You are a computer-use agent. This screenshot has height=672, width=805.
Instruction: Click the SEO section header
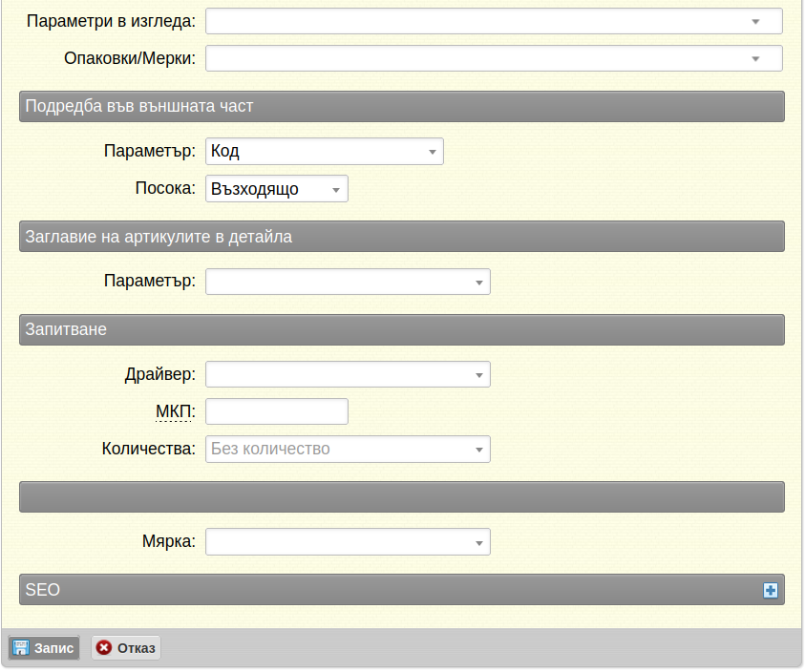click(402, 589)
